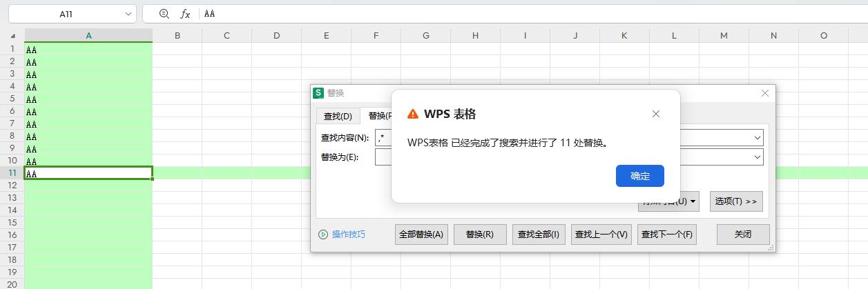This screenshot has height=289, width=868.
Task: Open the Name Box dropdown arrow
Action: pyautogui.click(x=129, y=14)
